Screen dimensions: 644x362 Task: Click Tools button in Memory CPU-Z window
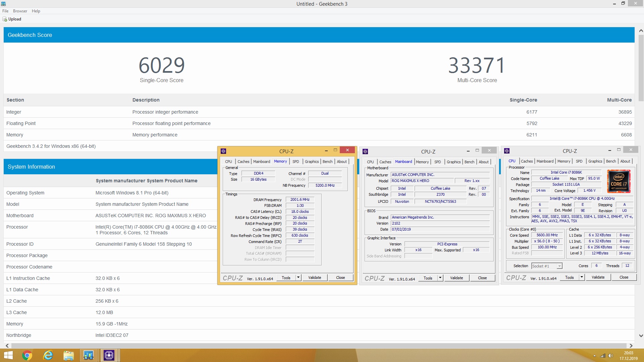pos(286,278)
